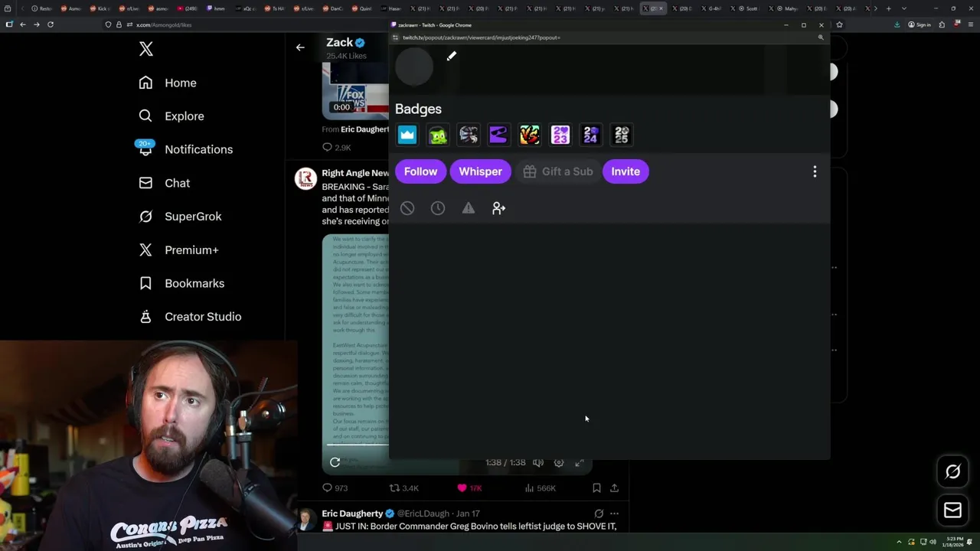The image size is (980, 551).
Task: Open Explore in X sidebar
Action: coord(171,116)
